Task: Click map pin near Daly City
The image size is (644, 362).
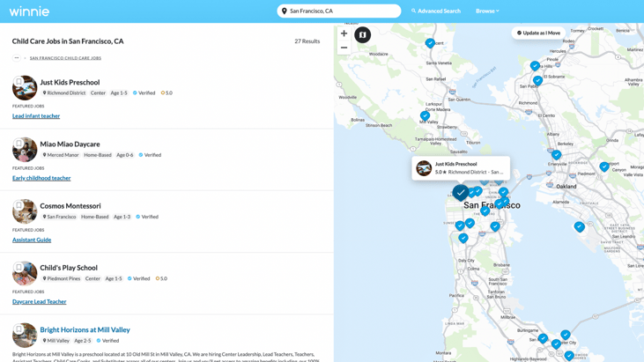Action: pyautogui.click(x=463, y=238)
